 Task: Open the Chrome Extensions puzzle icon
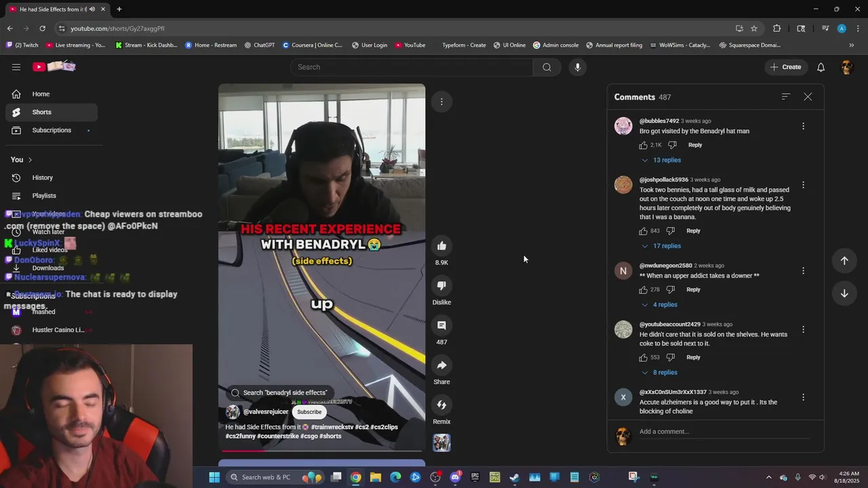point(776,28)
